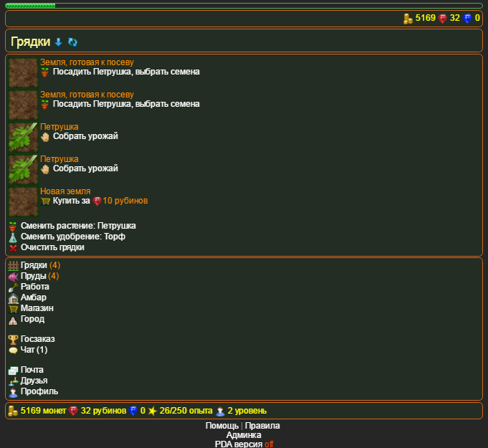488x448 pixels.
Task: Open Амбар menu item
Action: click(33, 297)
